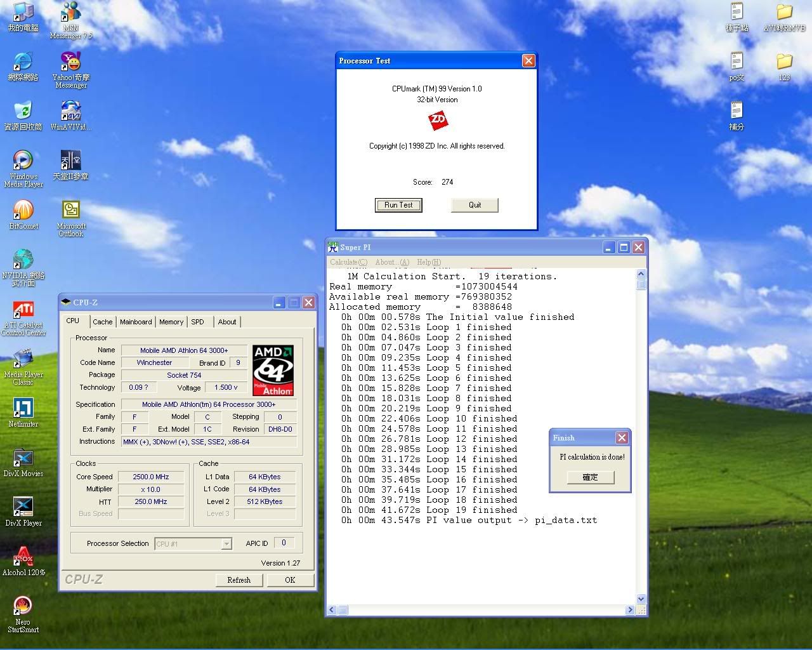Open Netlimiter desktop shortcut
Viewport: 812px width, 650px height.
pos(23,413)
